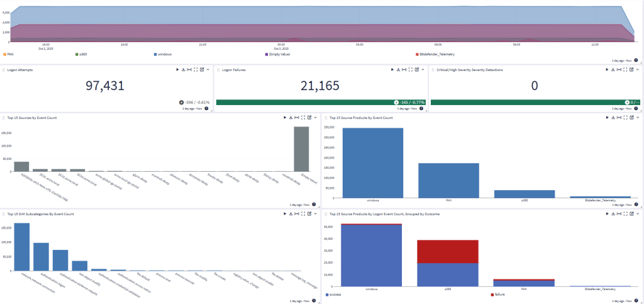Fullscreen the Top 15 GIM Subcategories panel

click(303, 214)
